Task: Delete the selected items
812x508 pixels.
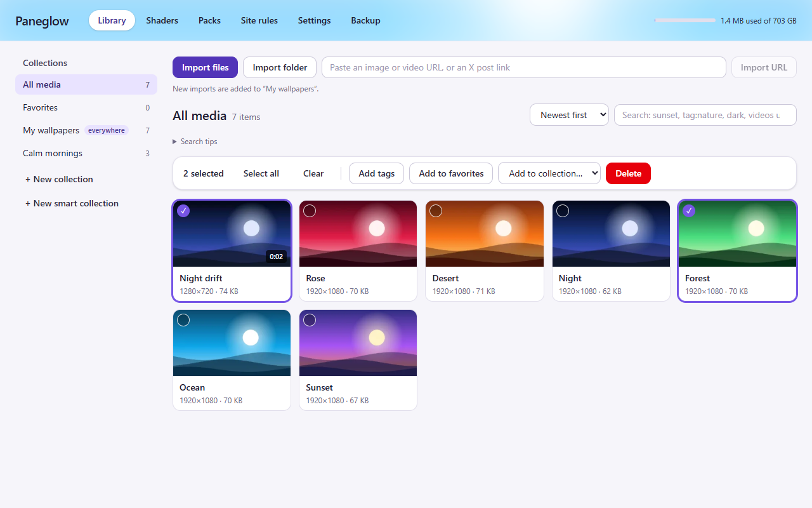Action: 628,173
